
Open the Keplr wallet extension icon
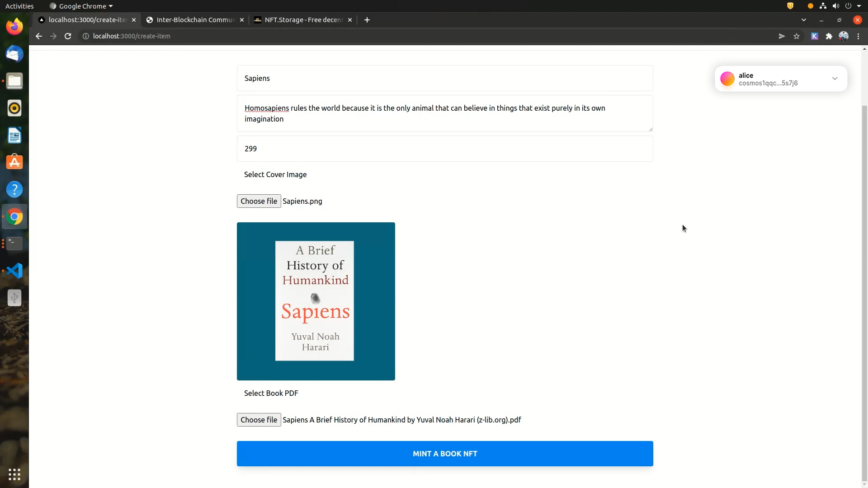point(815,36)
